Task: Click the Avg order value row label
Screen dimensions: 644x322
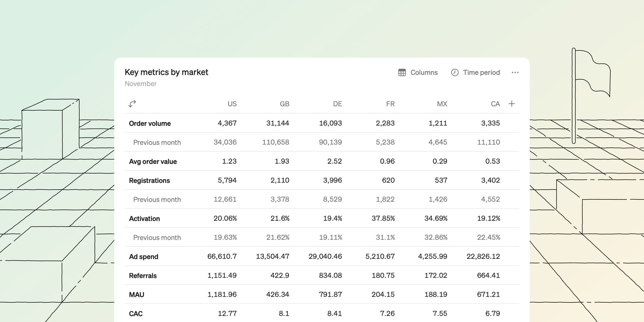Action: 153,162
